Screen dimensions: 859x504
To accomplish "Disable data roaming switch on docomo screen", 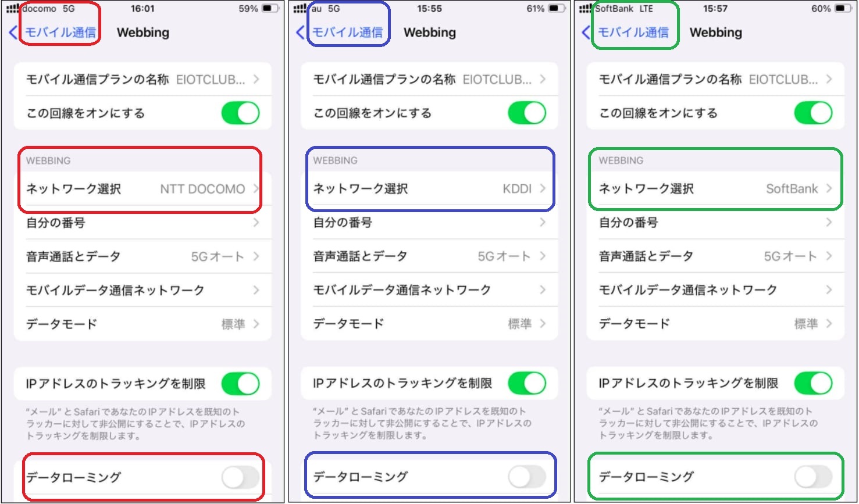I will tap(240, 478).
